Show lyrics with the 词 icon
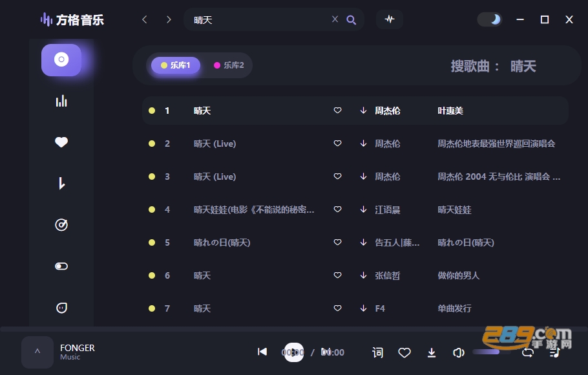588x375 pixels. [x=377, y=352]
